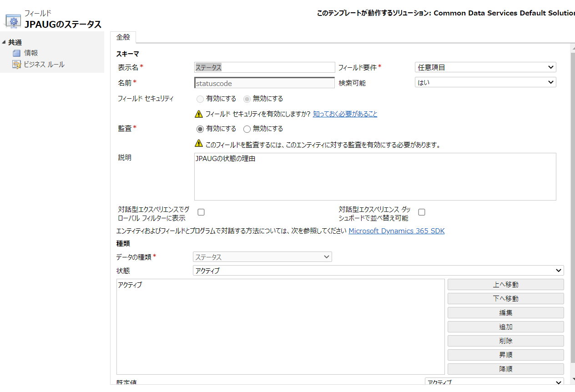Check グローバル フィルターに表示 checkbox
575x392 pixels.
(201, 212)
